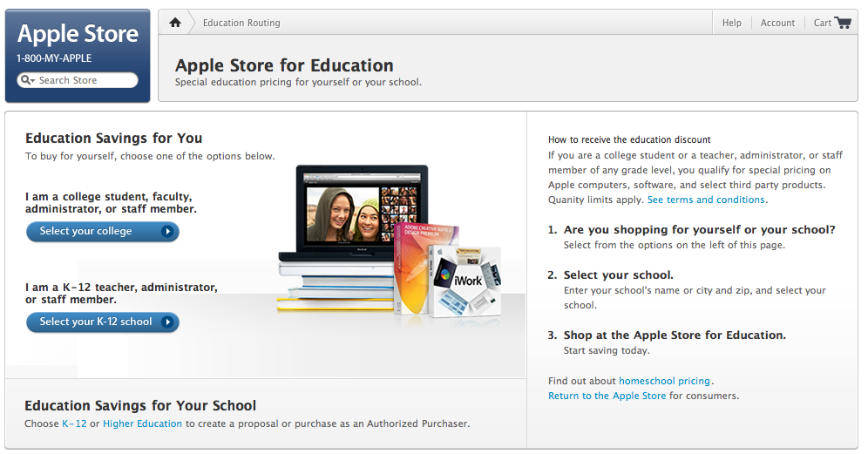Click the 1-800-MY-APPLE phone number

click(54, 58)
